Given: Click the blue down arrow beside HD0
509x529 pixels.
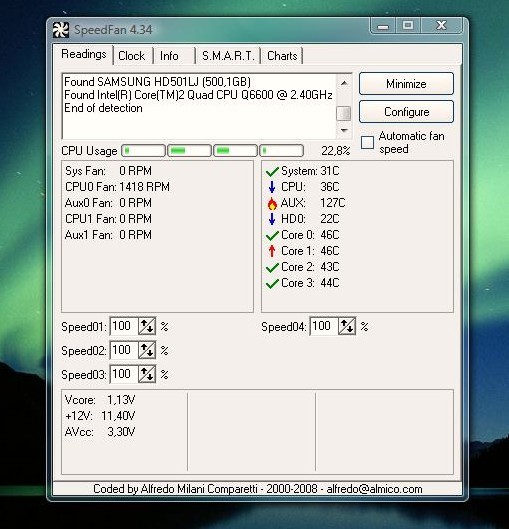Looking at the screenshot, I should [x=272, y=219].
